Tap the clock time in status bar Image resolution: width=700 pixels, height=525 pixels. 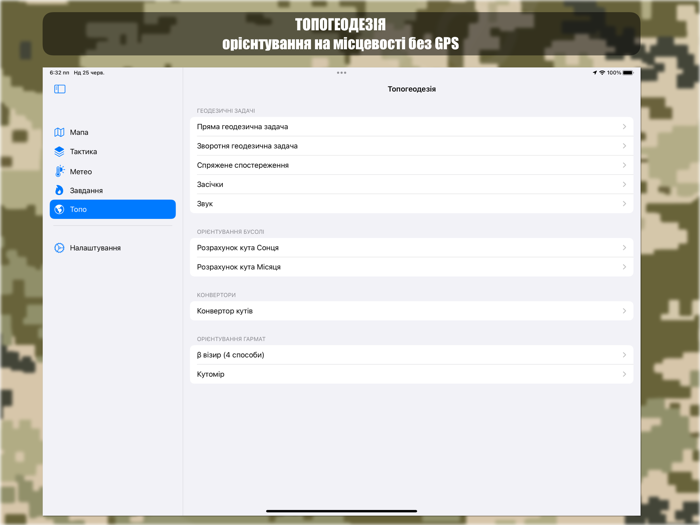(59, 73)
